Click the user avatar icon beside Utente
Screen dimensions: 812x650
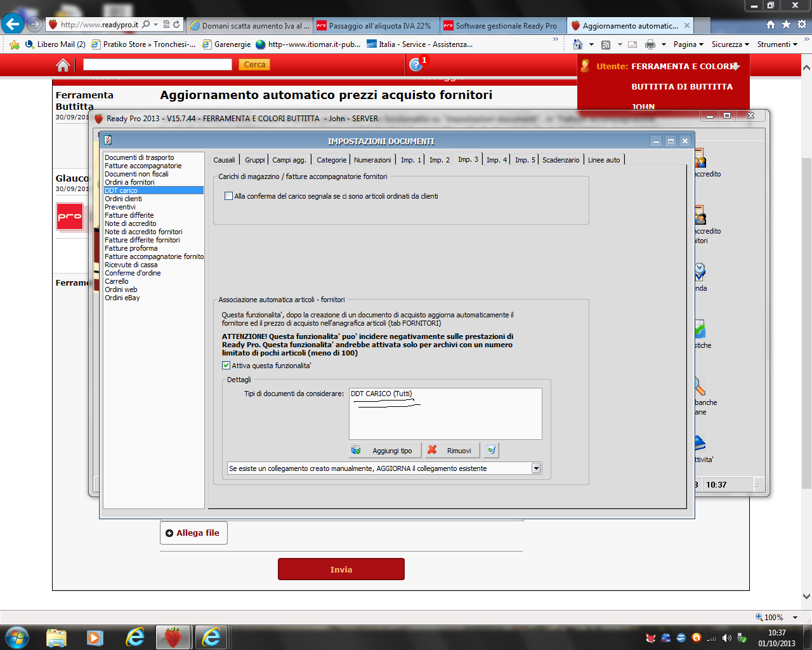point(585,65)
